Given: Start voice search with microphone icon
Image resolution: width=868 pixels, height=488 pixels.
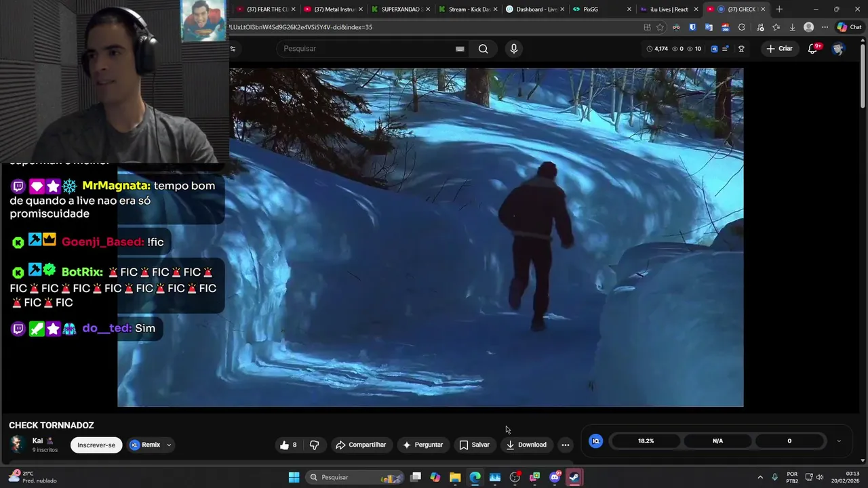Looking at the screenshot, I should pos(513,49).
